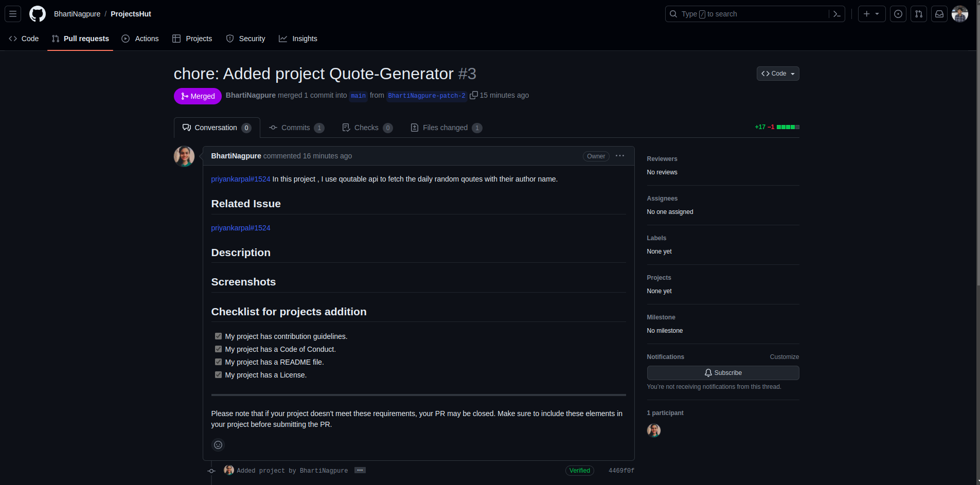The height and width of the screenshot is (485, 980).
Task: Toggle 'My project has a License' checkbox
Action: tap(219, 374)
